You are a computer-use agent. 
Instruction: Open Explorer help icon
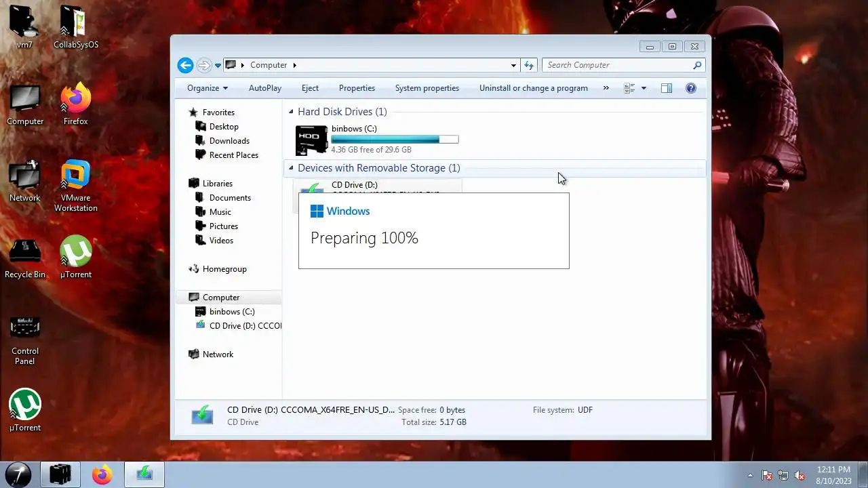[x=691, y=88]
